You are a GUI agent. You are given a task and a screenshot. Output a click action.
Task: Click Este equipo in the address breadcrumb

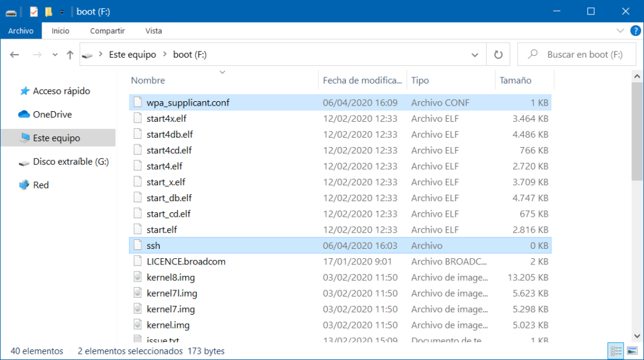[132, 55]
